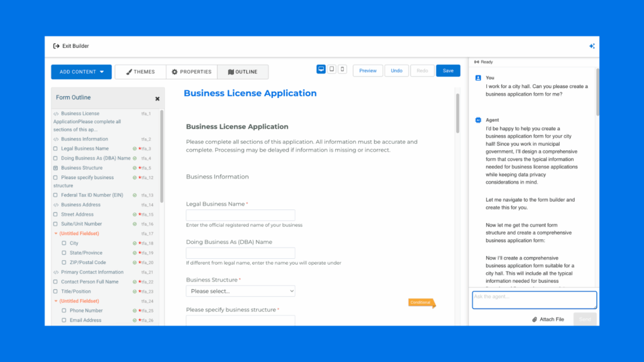Click the Exit Builder arrow icon

[56, 46]
